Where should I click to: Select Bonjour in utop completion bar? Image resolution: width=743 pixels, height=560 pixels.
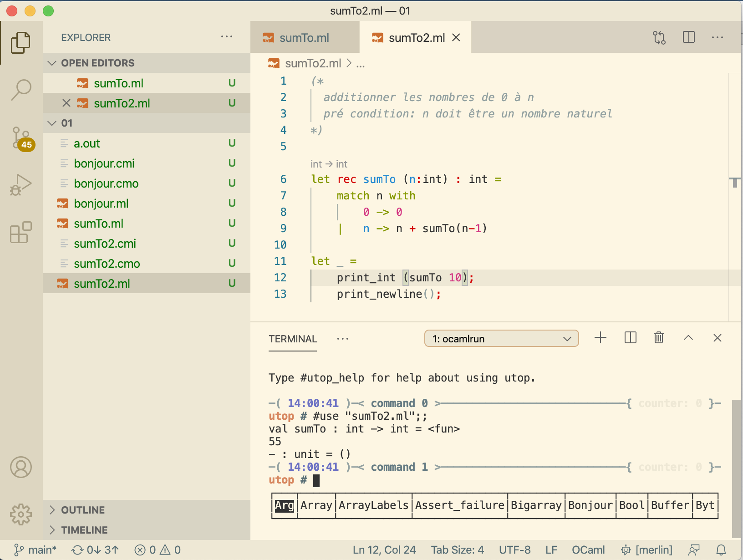click(x=590, y=505)
